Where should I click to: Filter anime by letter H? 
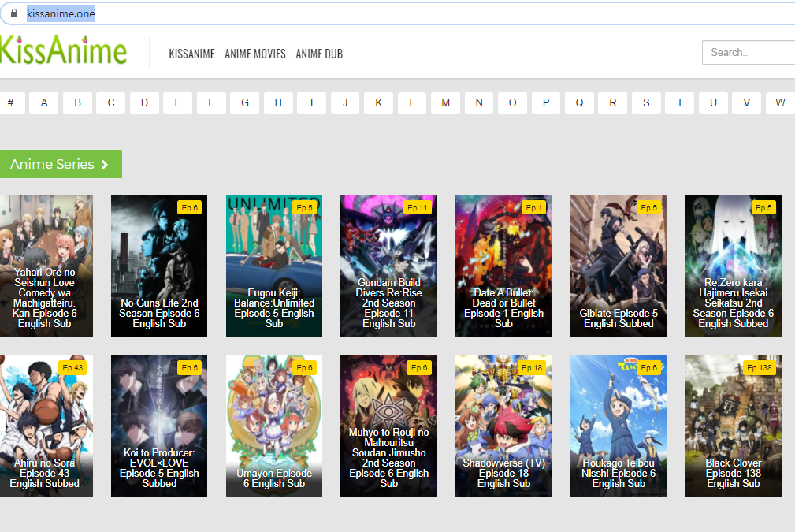278,103
